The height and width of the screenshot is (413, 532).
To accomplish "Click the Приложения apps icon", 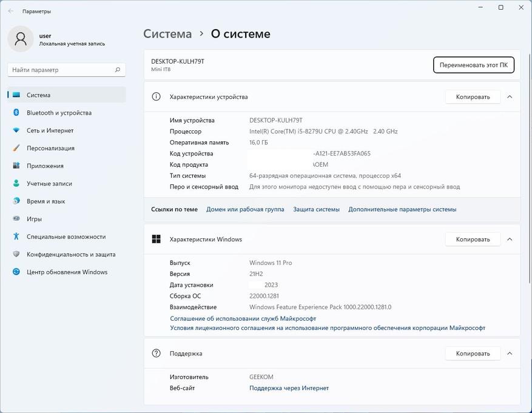I will coord(16,166).
